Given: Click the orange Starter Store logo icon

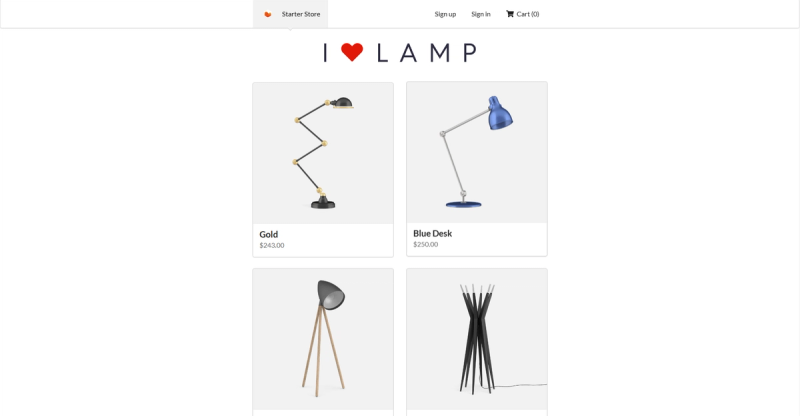Looking at the screenshot, I should [267, 14].
